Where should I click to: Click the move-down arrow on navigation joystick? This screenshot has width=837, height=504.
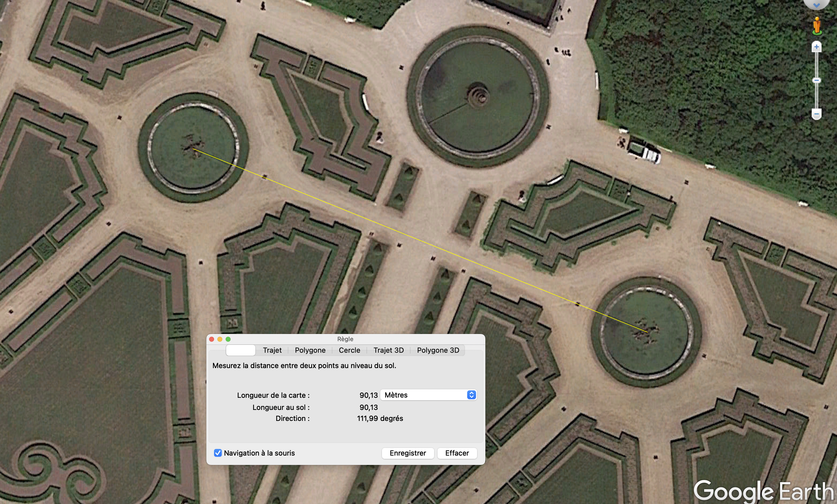click(x=817, y=5)
